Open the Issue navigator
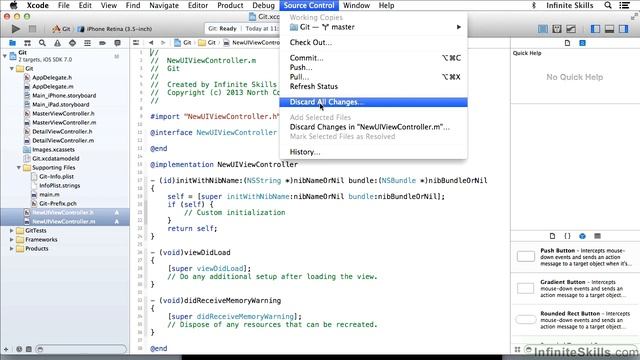Viewport: 640px width, 360px height. tap(57, 43)
